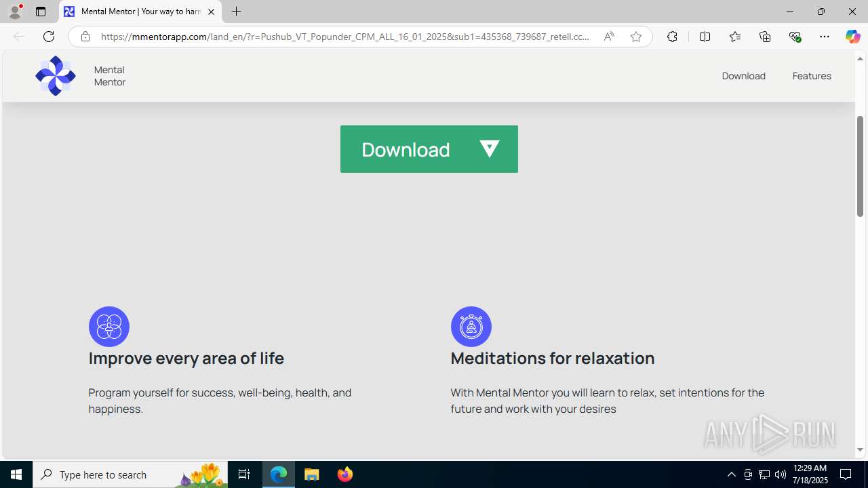Refresh the current page
This screenshot has height=488, width=868.
click(49, 37)
